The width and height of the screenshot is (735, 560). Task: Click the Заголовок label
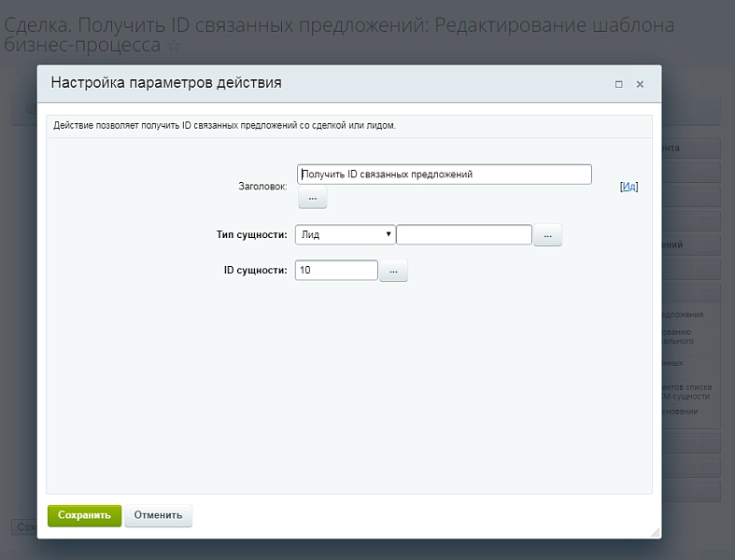click(x=262, y=187)
